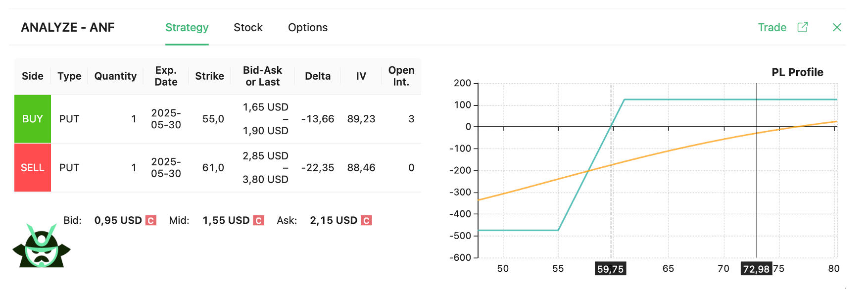Viewport: 868px width, 296px height.
Task: Click the red C badge next to Bid price
Action: click(x=151, y=220)
